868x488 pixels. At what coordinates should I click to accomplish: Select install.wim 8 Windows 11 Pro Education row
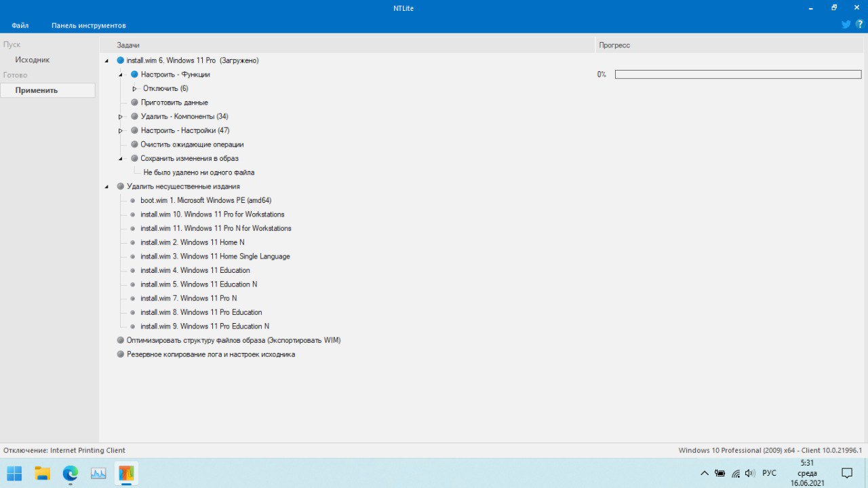click(x=201, y=312)
